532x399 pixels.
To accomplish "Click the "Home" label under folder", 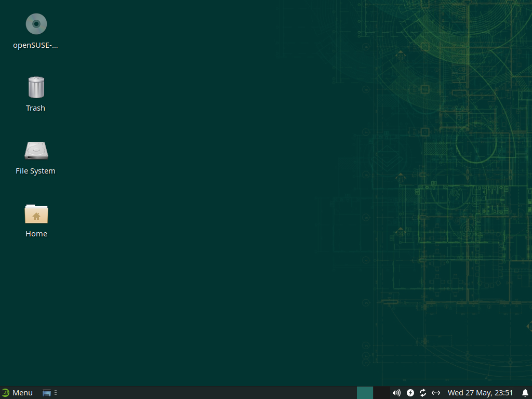I will tap(36, 234).
